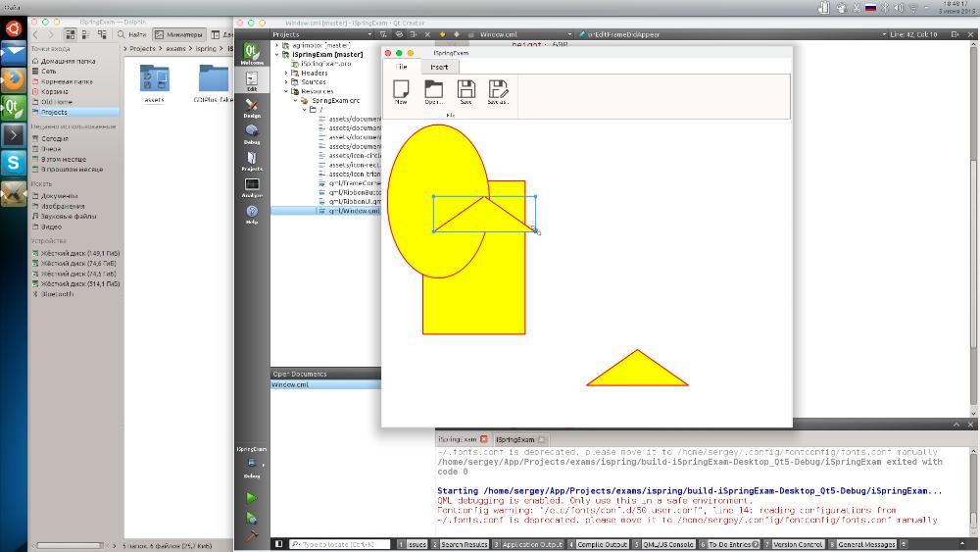Switch to Analyze mode in sidebar
This screenshot has height=552, width=980.
(252, 187)
